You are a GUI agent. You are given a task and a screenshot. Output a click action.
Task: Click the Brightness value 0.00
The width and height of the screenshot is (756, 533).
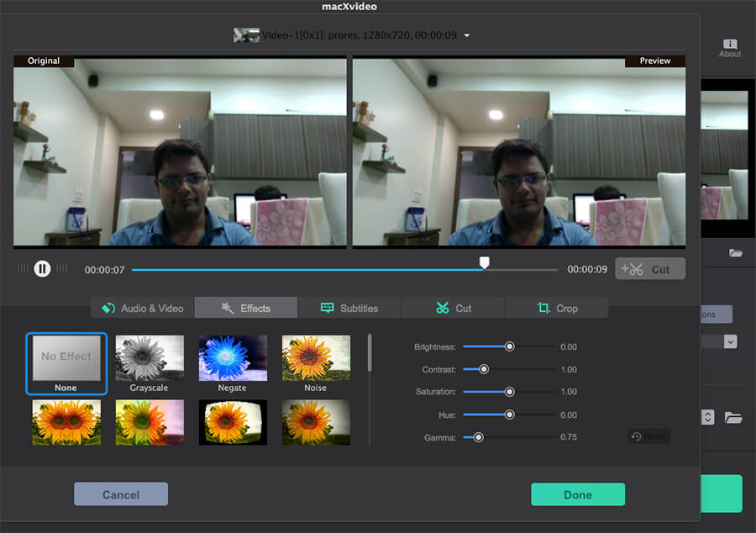coord(569,347)
